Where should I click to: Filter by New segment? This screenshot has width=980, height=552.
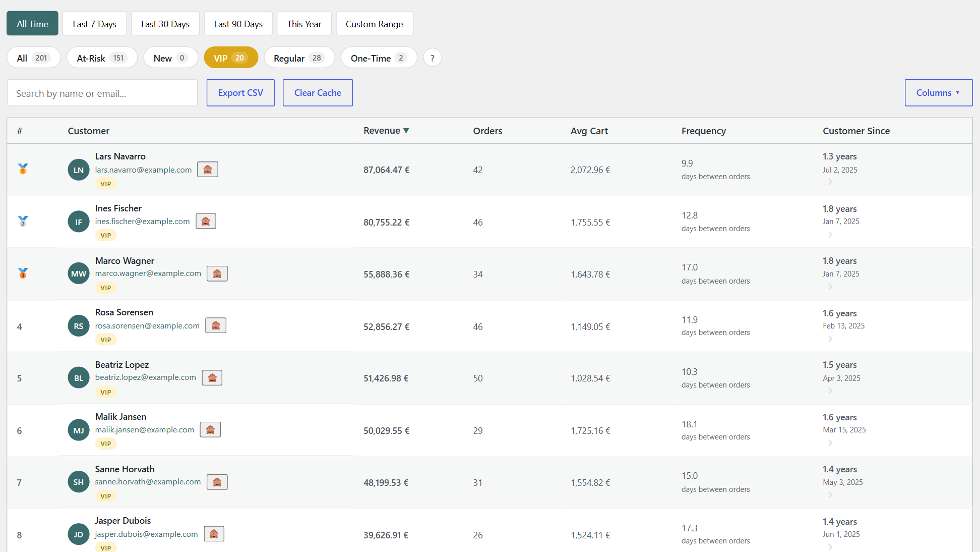pyautogui.click(x=170, y=58)
